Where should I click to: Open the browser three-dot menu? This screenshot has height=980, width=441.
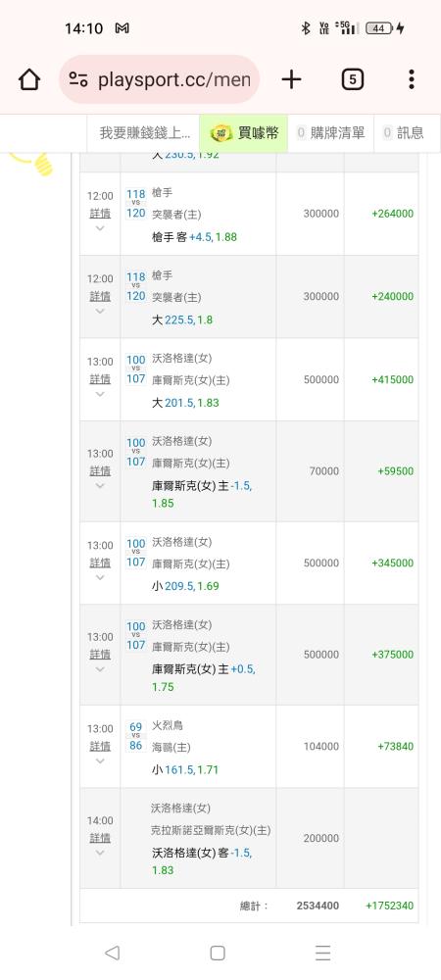(411, 79)
